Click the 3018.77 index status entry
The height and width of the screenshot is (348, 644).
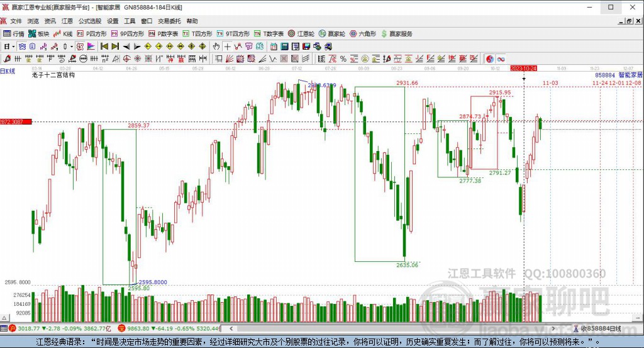coord(61,328)
